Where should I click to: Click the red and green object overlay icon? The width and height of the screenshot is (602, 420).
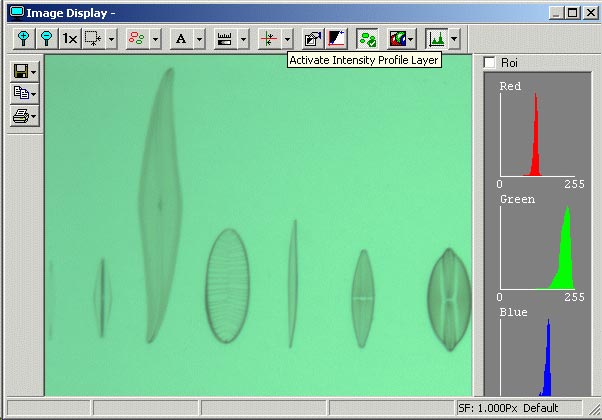coord(137,39)
